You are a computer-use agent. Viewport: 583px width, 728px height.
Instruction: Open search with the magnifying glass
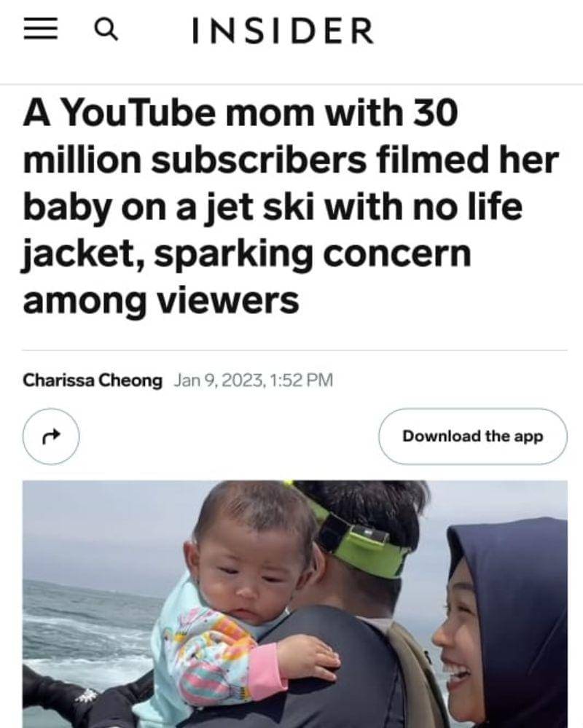point(106,30)
